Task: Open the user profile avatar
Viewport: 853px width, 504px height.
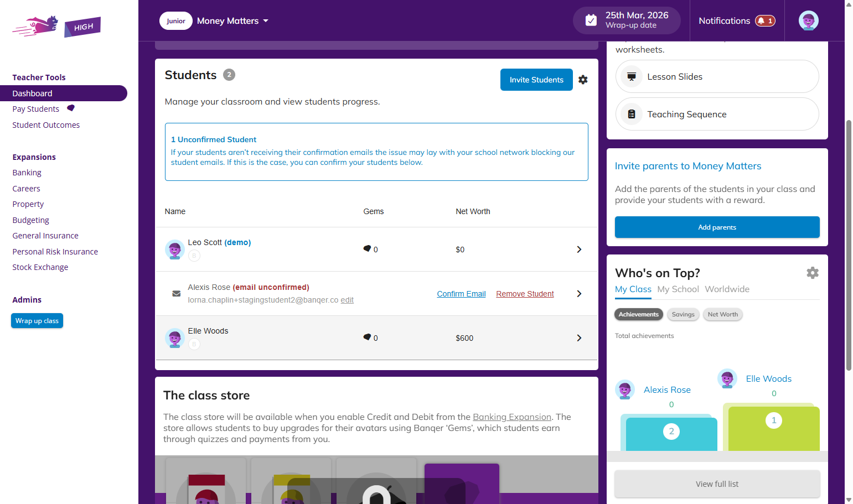Action: (x=809, y=20)
